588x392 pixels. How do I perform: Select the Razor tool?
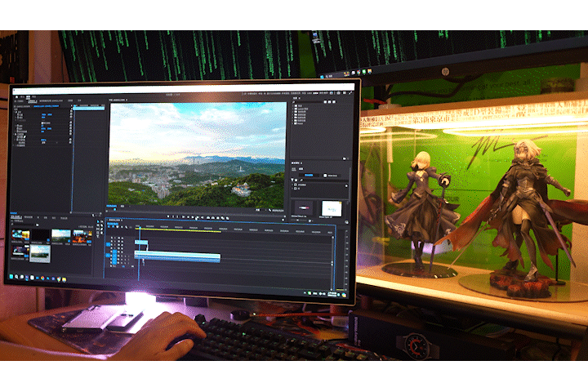point(101,225)
